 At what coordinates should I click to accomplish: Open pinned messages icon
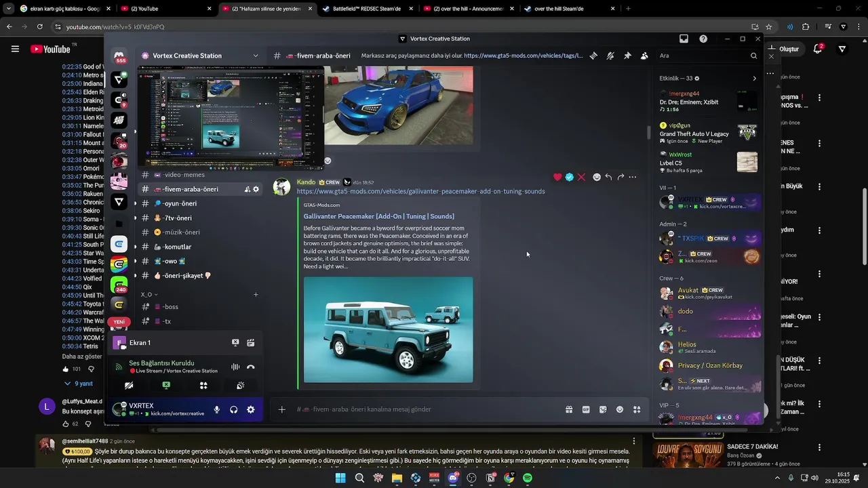(x=627, y=56)
